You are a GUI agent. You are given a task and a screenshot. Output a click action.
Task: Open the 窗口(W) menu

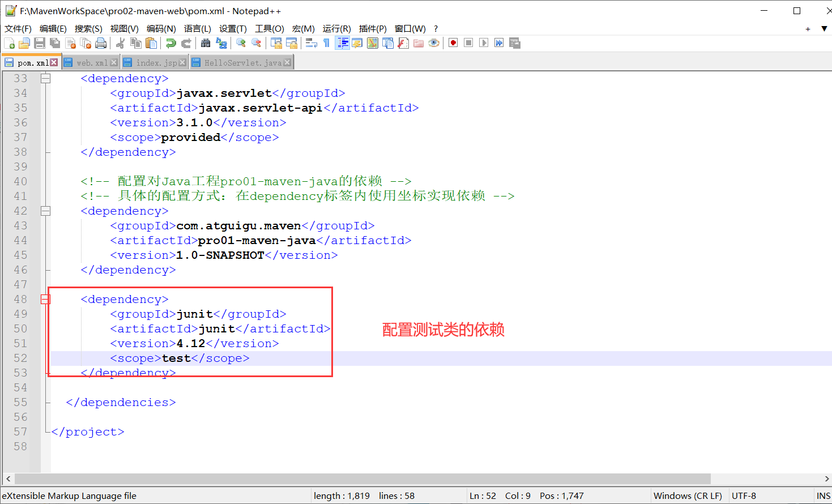click(410, 29)
